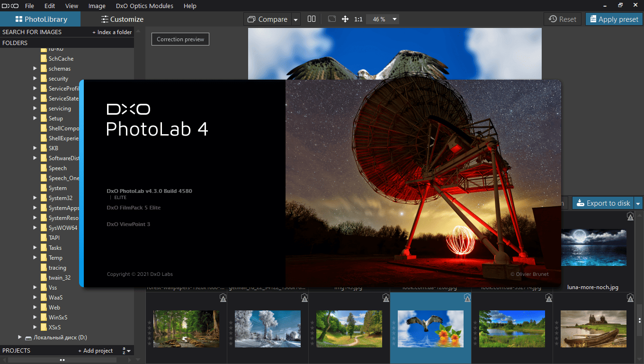Toggle side-by-side comparison view icon

pos(311,19)
